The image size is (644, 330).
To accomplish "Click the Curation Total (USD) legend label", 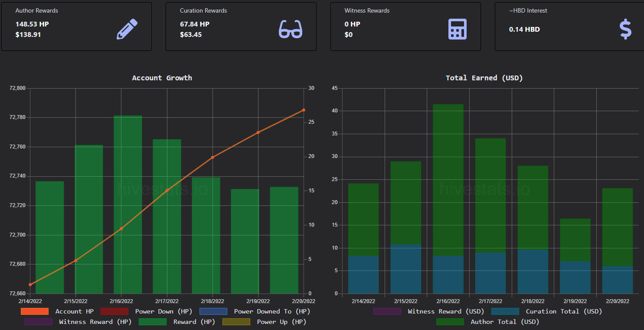I will [x=564, y=311].
